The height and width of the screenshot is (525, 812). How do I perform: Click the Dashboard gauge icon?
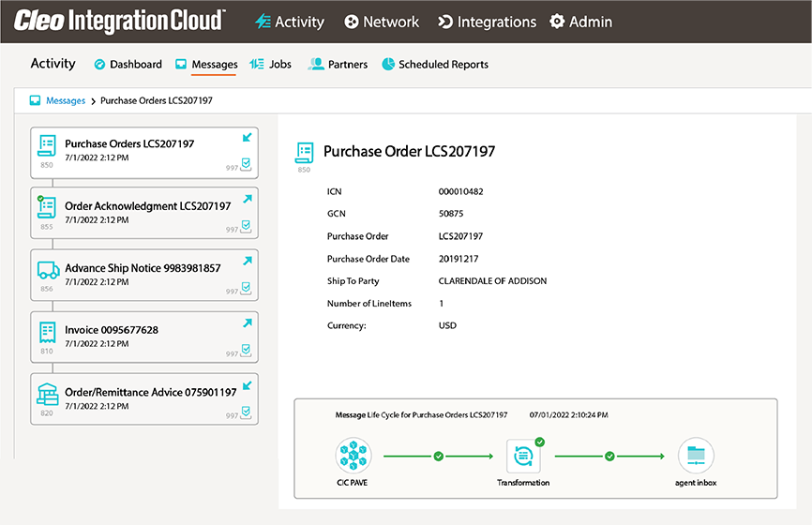pos(99,64)
